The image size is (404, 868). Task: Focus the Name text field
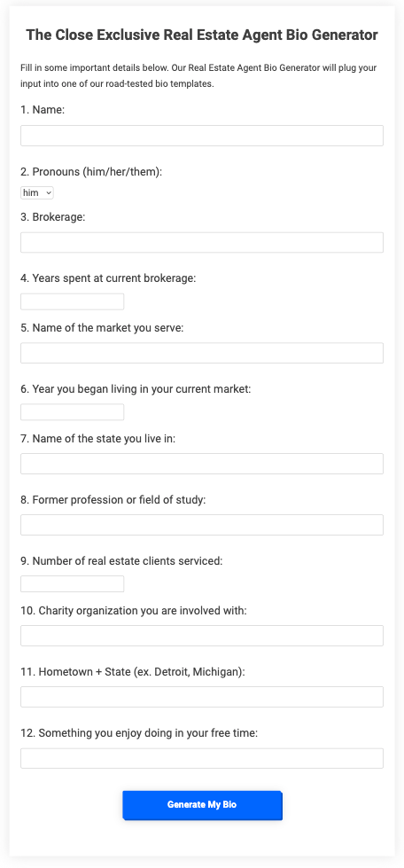(202, 136)
